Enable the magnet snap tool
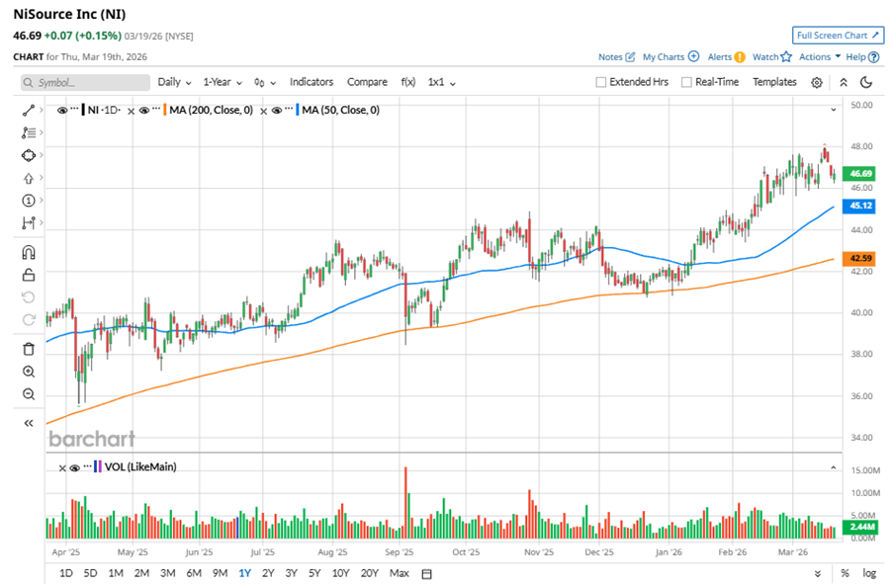 (29, 252)
